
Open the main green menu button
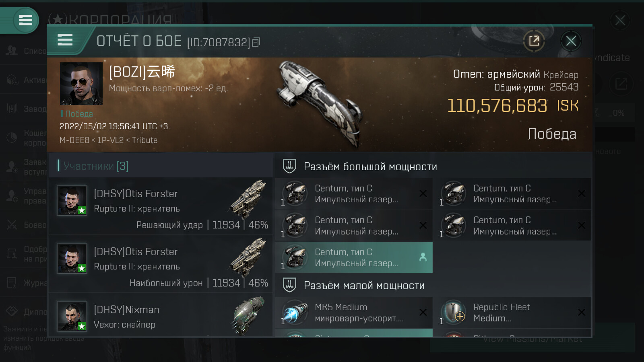pyautogui.click(x=25, y=20)
